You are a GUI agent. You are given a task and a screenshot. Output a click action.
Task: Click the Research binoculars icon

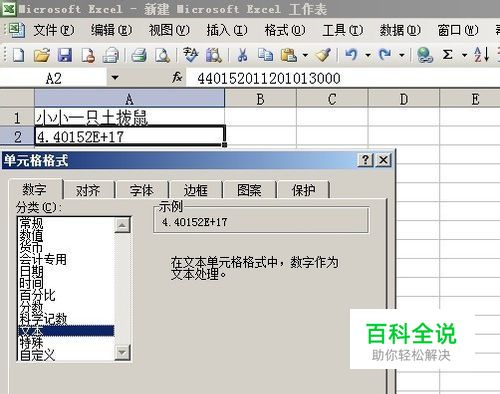(x=214, y=55)
